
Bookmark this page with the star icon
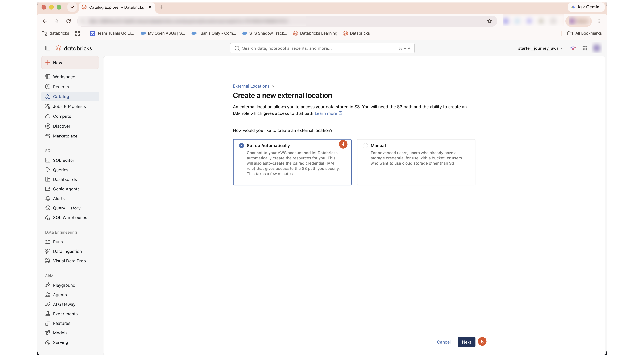point(489,21)
